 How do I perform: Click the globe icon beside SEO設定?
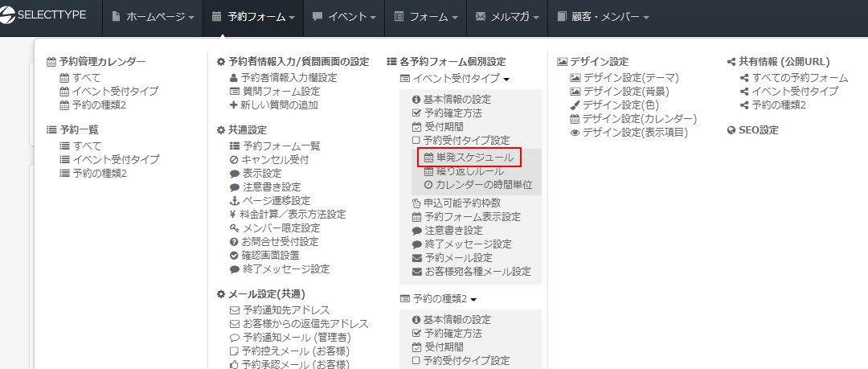[731, 129]
